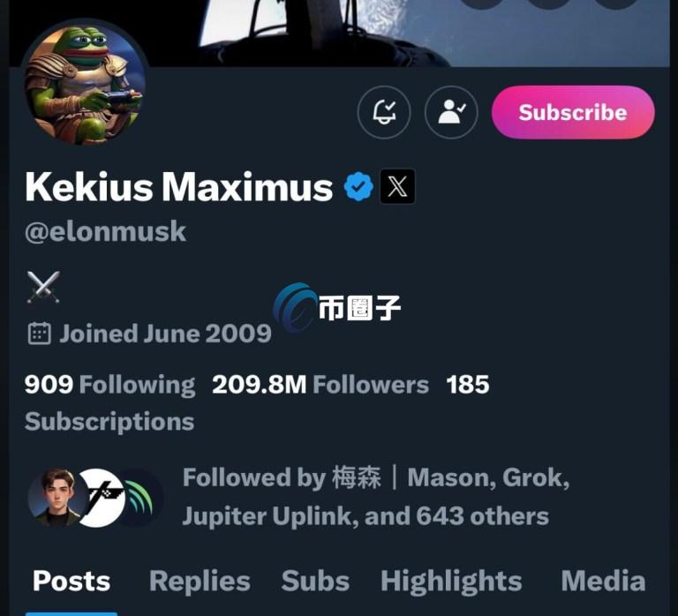Open the 185 Subscriptions list
Viewport: 678px width, 616px height.
257,403
